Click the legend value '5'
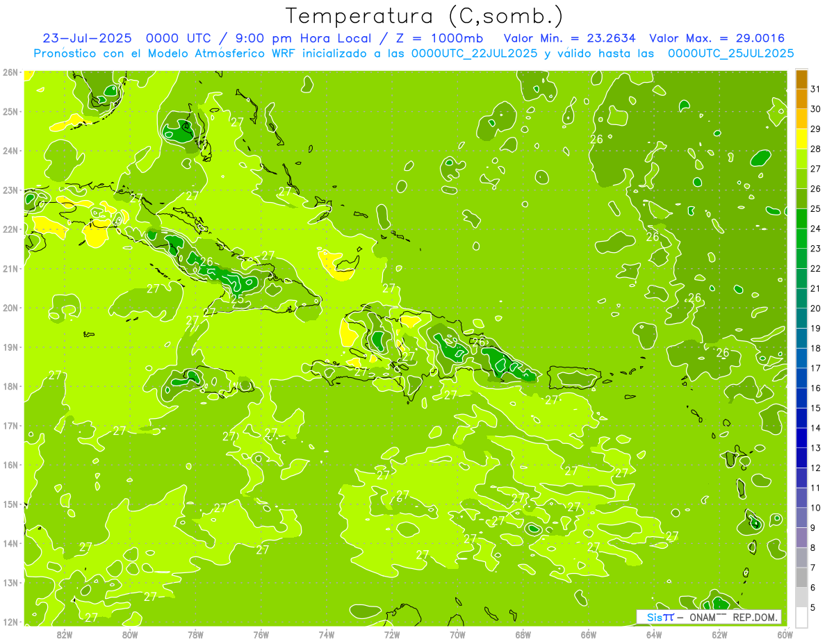 point(813,607)
